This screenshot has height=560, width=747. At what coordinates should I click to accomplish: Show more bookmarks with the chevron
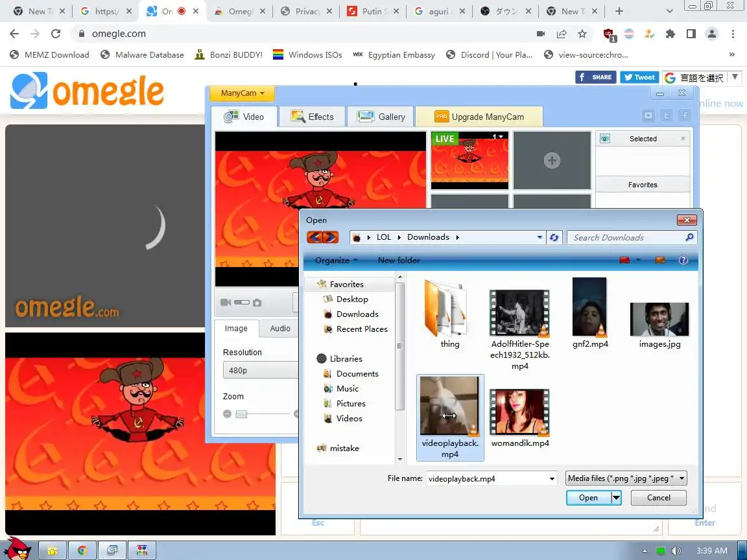click(731, 54)
